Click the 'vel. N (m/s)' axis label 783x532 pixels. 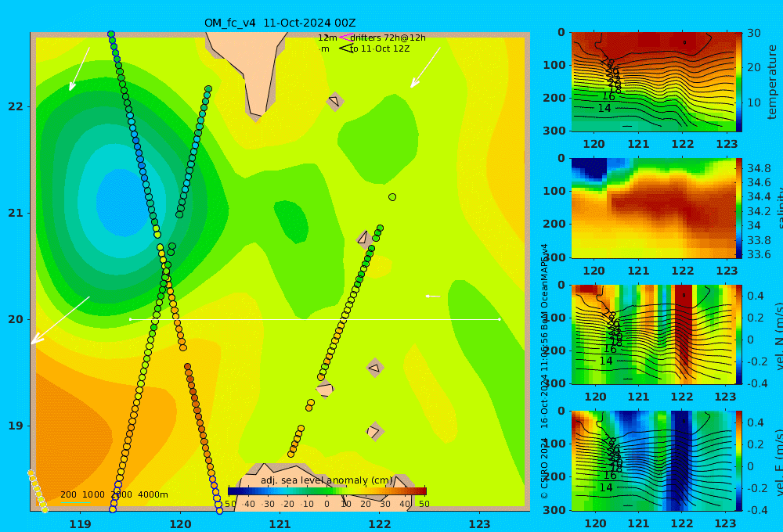tap(778, 336)
